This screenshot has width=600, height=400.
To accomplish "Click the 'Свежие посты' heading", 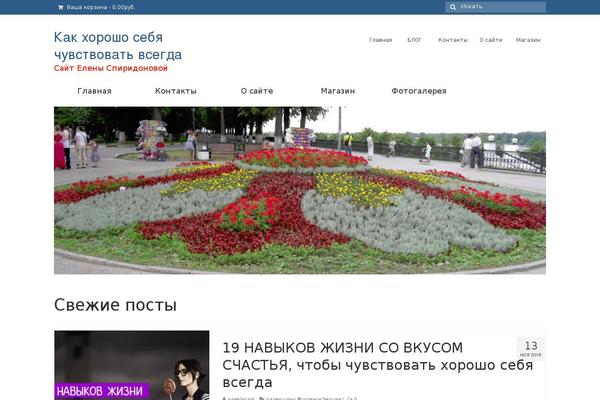I will [x=115, y=305].
